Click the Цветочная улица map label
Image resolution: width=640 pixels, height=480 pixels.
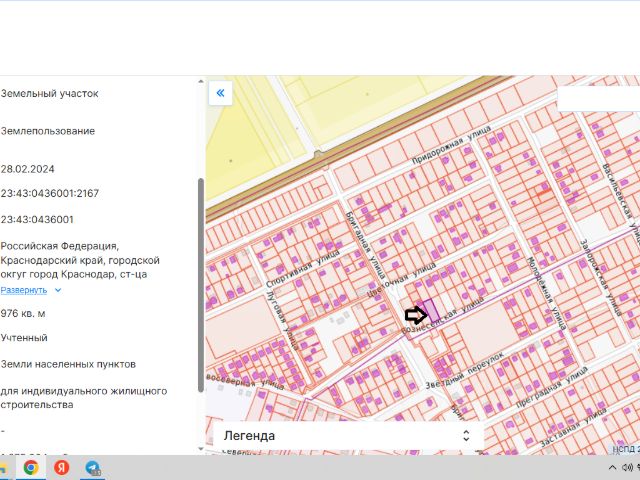point(401,280)
